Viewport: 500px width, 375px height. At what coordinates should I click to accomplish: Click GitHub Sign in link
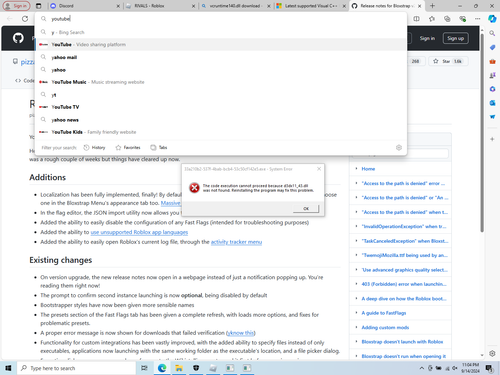click(x=427, y=38)
